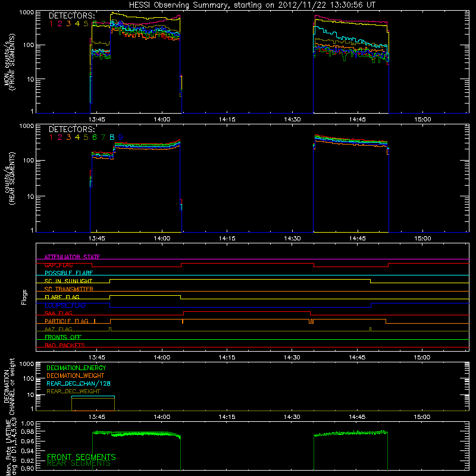Click the Flags y-axis title
Screen dimensions: 476x476
tap(24, 297)
